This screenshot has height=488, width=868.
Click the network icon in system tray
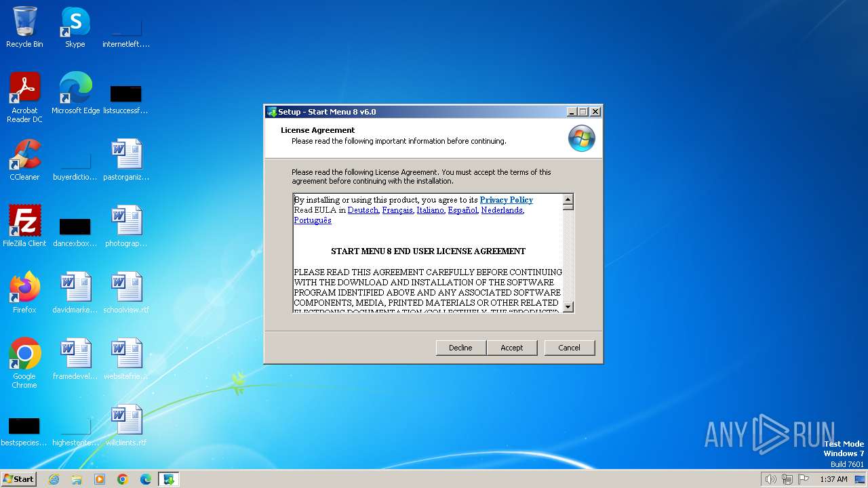pyautogui.click(x=787, y=479)
